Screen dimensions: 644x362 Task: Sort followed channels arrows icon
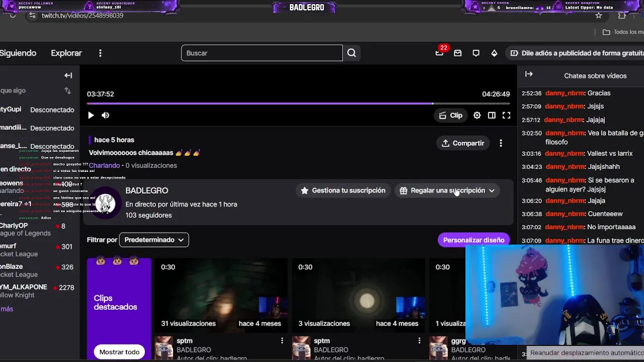coord(67,90)
